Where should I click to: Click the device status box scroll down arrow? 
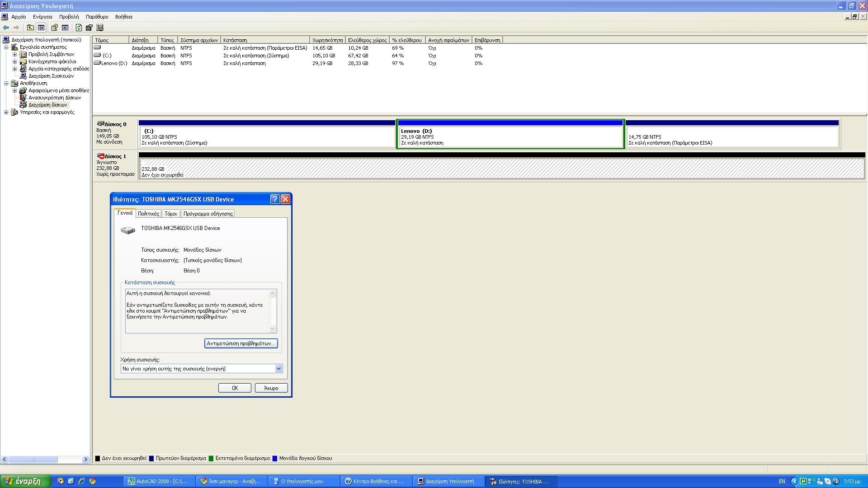click(273, 329)
